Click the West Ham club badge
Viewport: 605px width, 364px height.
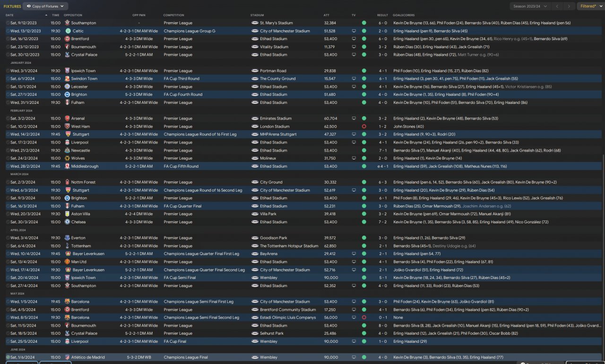coord(68,127)
